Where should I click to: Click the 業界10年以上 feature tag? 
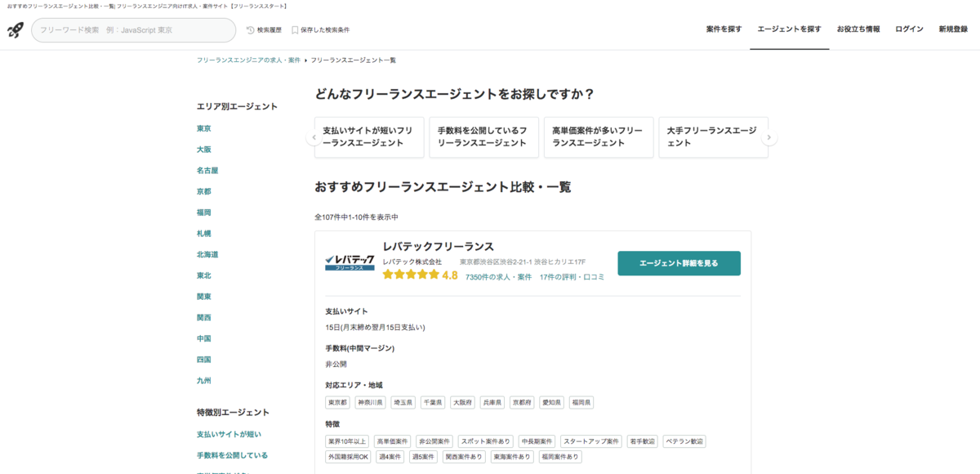point(348,441)
